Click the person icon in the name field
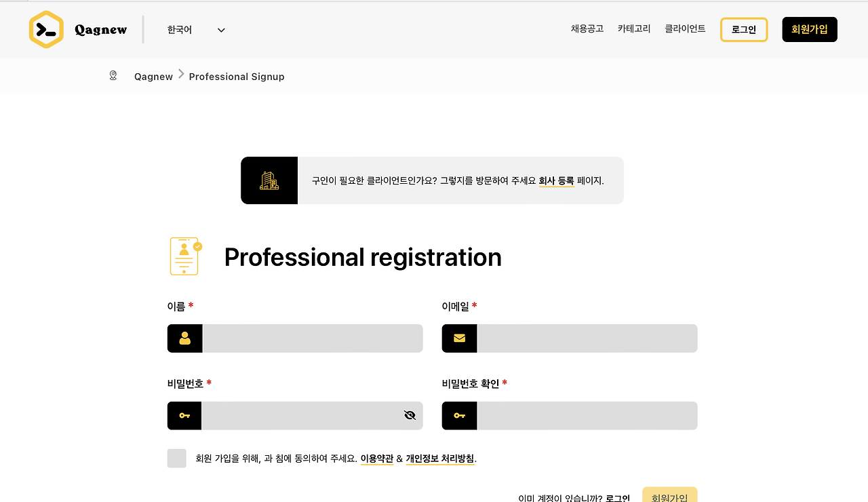This screenshot has width=868, height=502. pyautogui.click(x=184, y=338)
